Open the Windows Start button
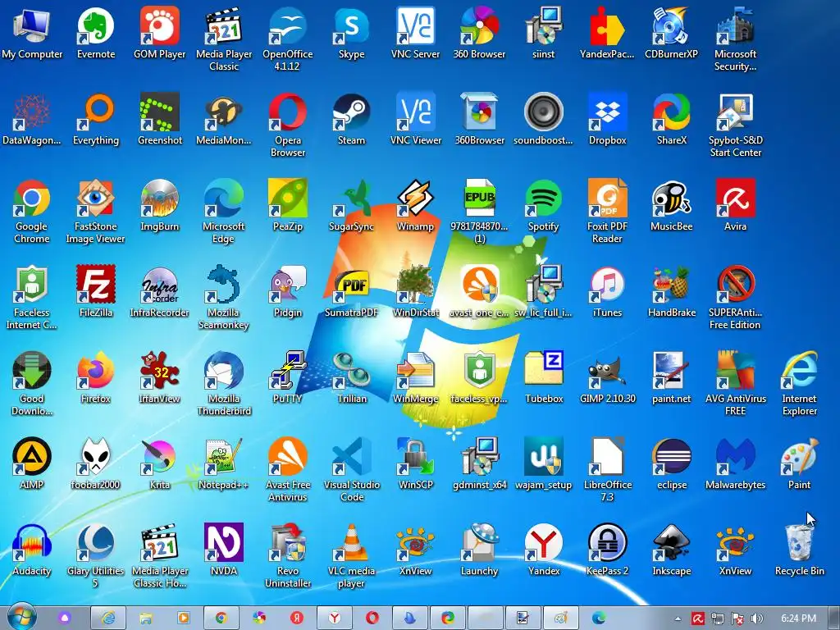This screenshot has width=840, height=630. pyautogui.click(x=21, y=617)
